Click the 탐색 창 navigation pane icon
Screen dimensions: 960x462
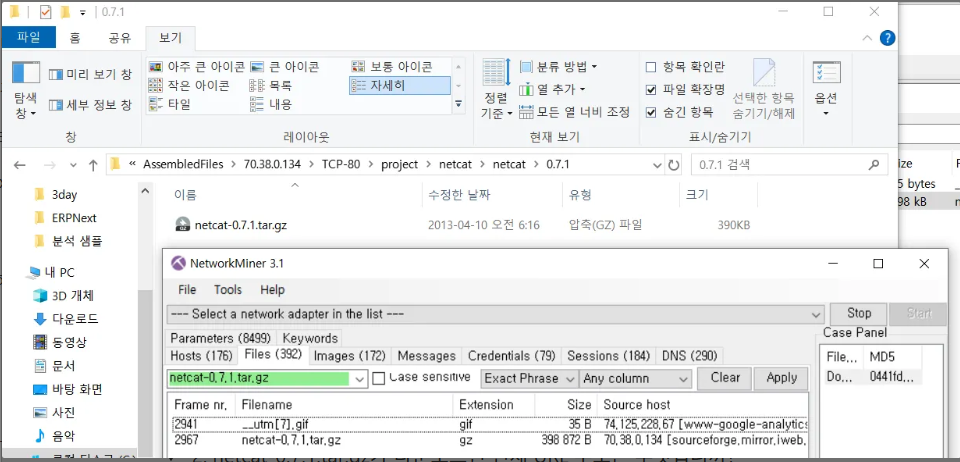pyautogui.click(x=26, y=72)
